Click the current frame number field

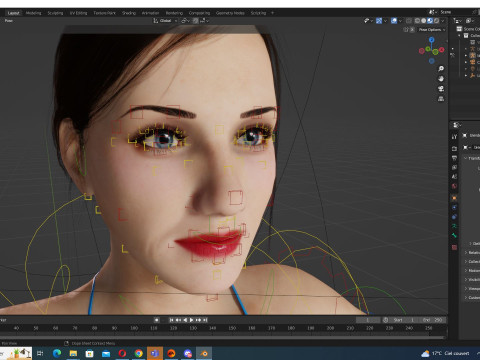(x=368, y=320)
